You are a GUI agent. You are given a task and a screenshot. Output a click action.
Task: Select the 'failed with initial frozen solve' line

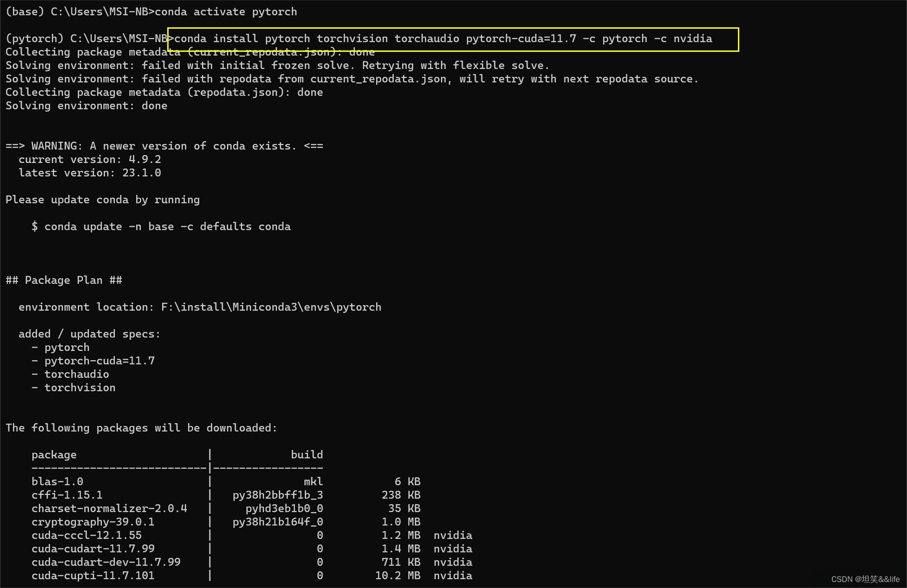point(277,65)
